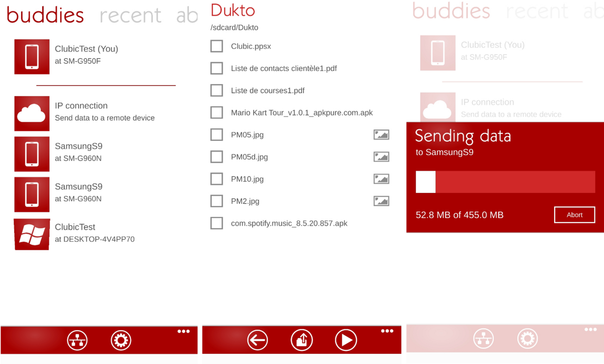
Task: Click image preview icon for PM05.jpg
Action: (x=382, y=135)
